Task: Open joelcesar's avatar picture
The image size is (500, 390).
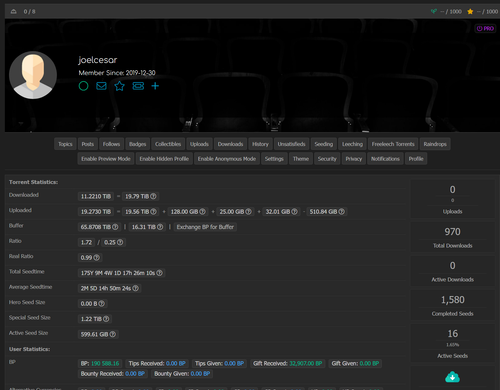Action: pos(33,75)
